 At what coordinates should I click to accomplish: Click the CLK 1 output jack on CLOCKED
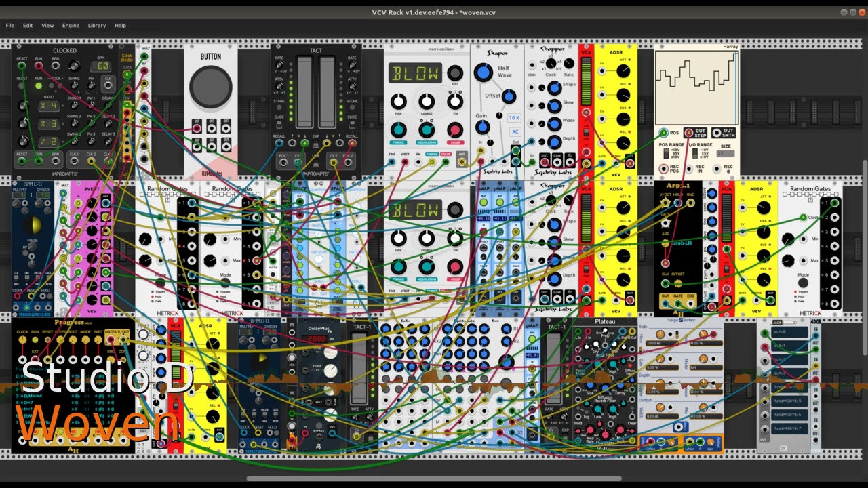[x=73, y=162]
